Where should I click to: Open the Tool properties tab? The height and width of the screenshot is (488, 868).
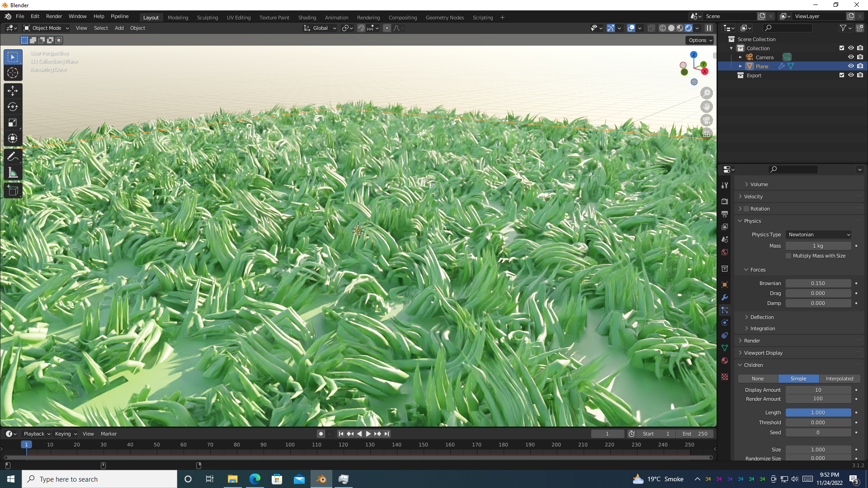[x=725, y=185]
